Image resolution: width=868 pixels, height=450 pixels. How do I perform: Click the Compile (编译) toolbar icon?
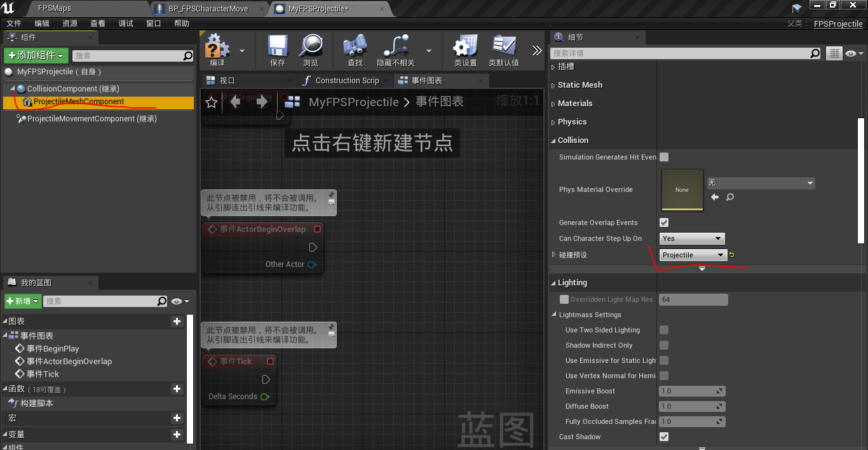[x=218, y=46]
